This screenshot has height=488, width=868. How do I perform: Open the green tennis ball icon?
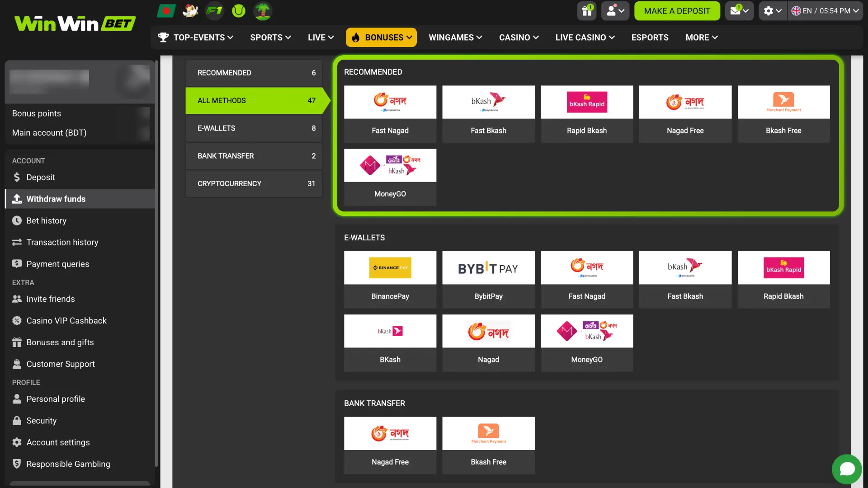(x=239, y=10)
